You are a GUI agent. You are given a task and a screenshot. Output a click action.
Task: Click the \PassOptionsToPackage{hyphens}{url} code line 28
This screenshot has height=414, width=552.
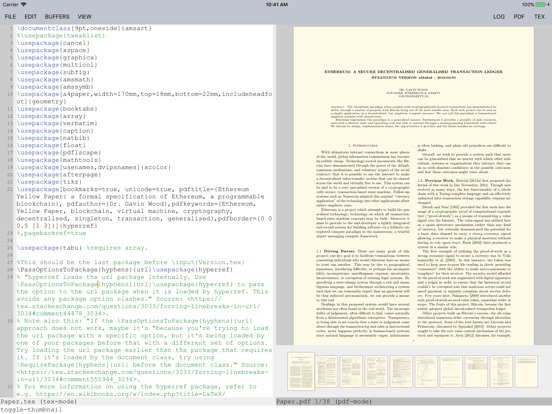coord(125,270)
